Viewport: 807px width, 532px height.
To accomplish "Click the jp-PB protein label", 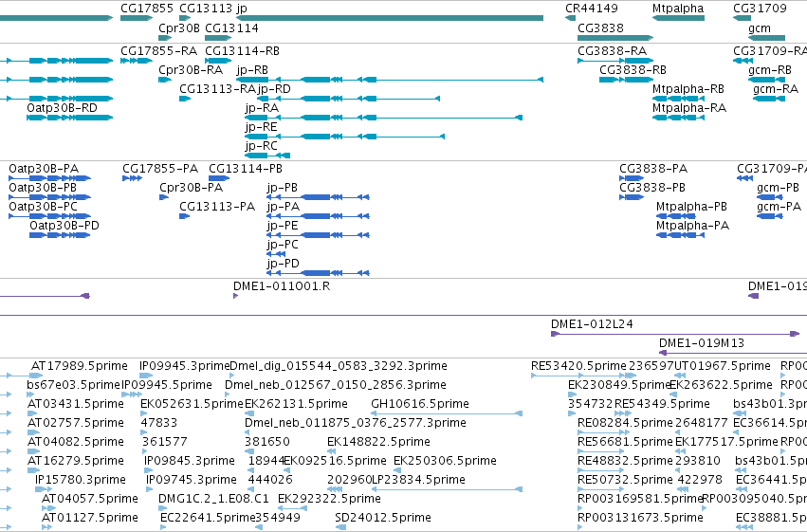I will click(282, 189).
